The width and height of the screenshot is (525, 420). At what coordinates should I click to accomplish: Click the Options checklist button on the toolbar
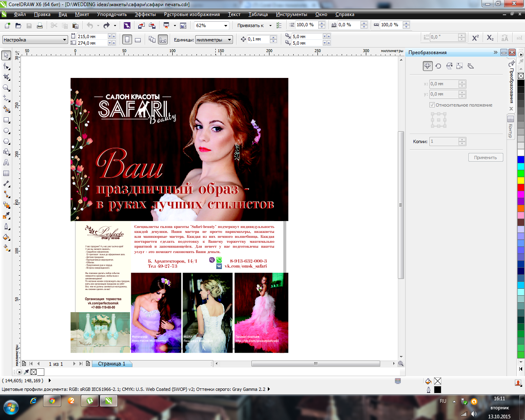coord(279,25)
